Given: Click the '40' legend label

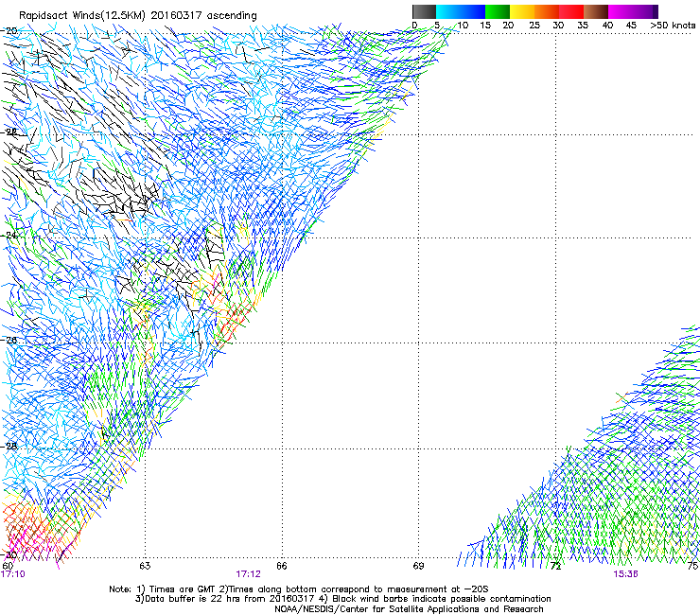Looking at the screenshot, I should 607,25.
